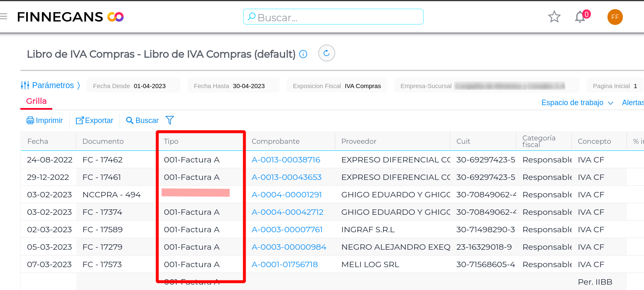Click the Finnegans logo
This screenshot has height=290, width=644.
click(71, 17)
